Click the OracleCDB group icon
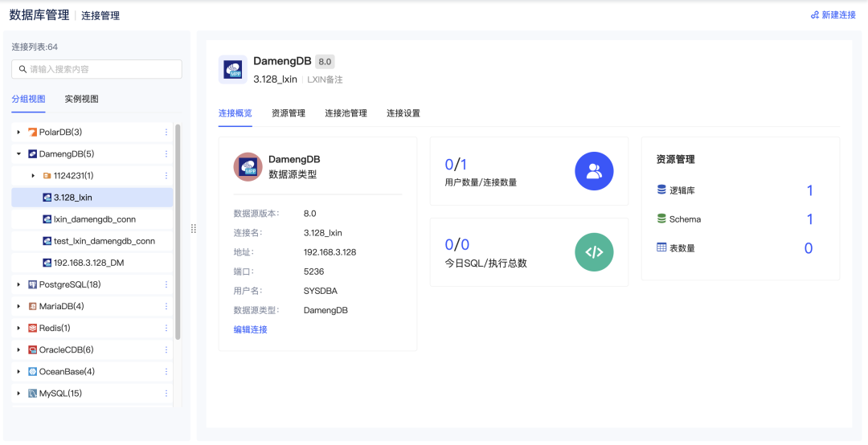Image resolution: width=868 pixels, height=445 pixels. coord(32,349)
